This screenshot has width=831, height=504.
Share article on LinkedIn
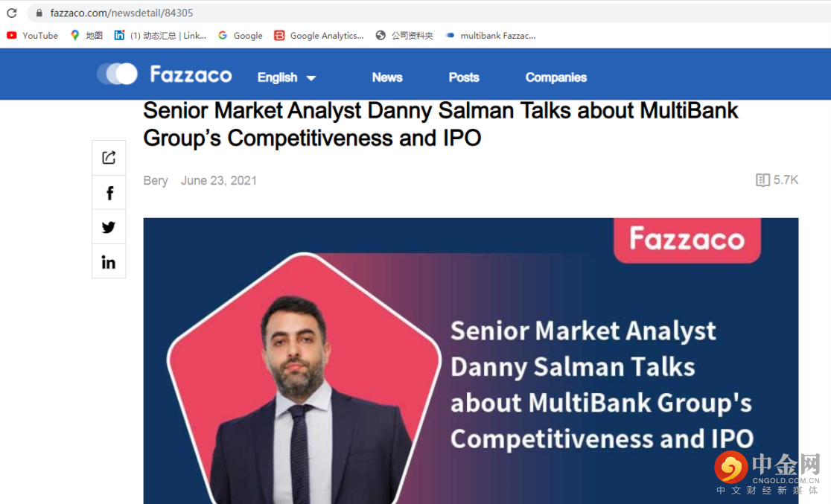click(x=109, y=262)
